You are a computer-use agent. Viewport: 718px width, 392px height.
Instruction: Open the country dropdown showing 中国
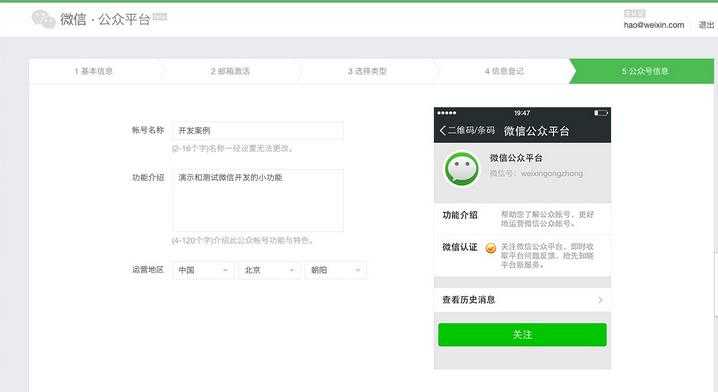pos(203,270)
